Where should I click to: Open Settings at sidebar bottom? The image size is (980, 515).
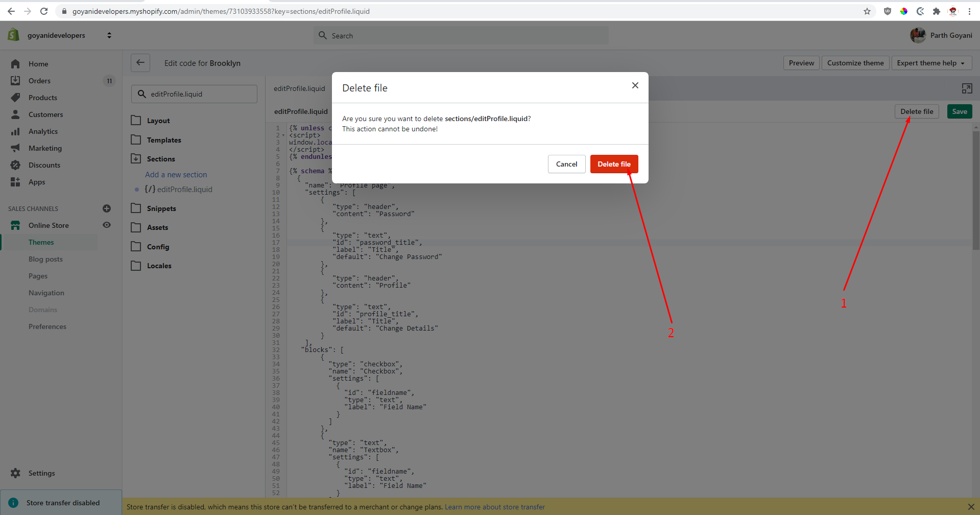(x=41, y=473)
